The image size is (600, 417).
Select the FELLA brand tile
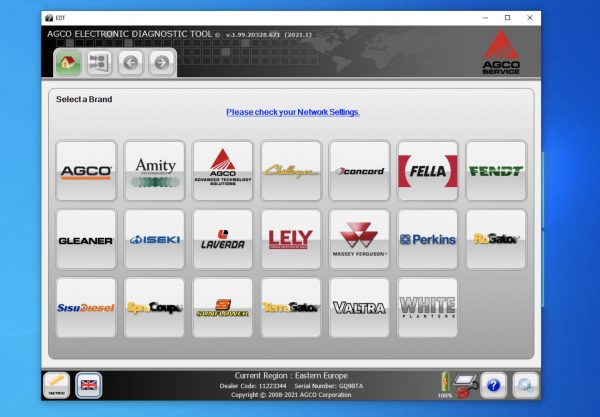click(427, 171)
